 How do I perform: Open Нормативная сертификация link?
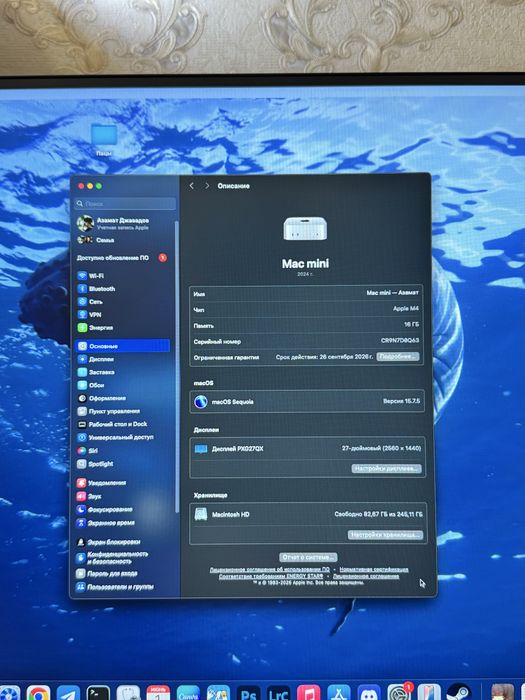(374, 570)
